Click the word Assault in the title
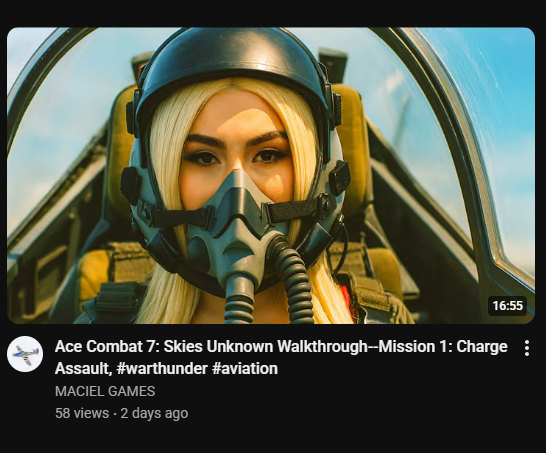The image size is (546, 453). pyautogui.click(x=82, y=368)
